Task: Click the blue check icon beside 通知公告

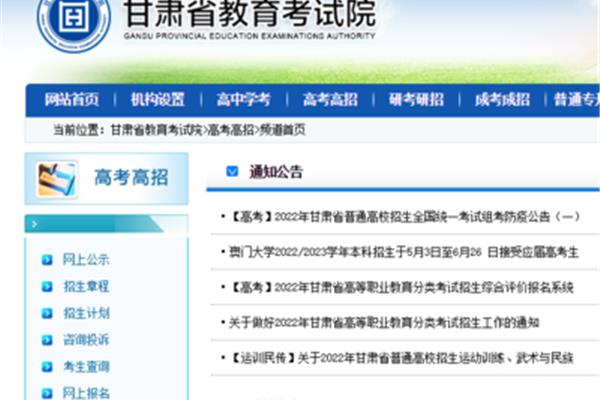Action: click(x=232, y=171)
